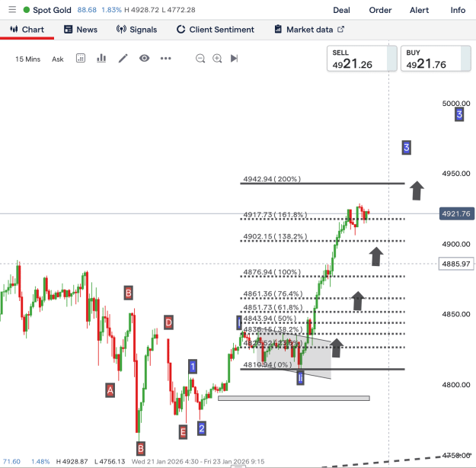Click the BUY 4921.76 price button
The height and width of the screenshot is (468, 476).
tap(436, 59)
